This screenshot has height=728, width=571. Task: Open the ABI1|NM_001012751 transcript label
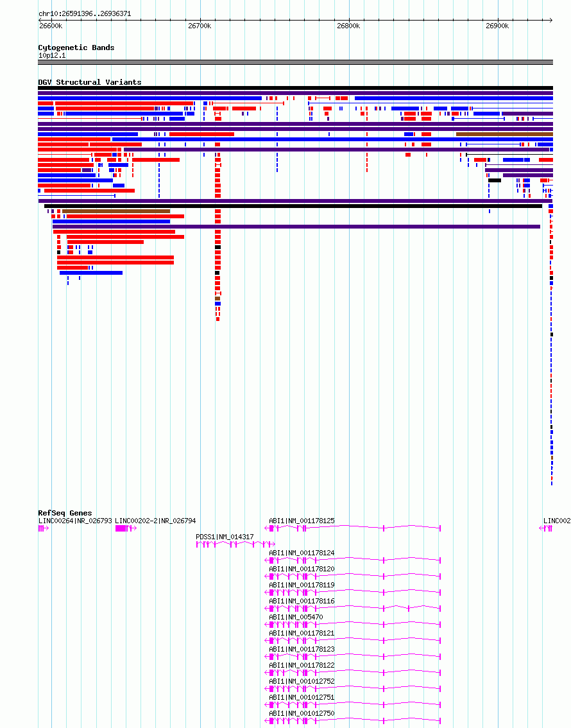[x=302, y=697]
